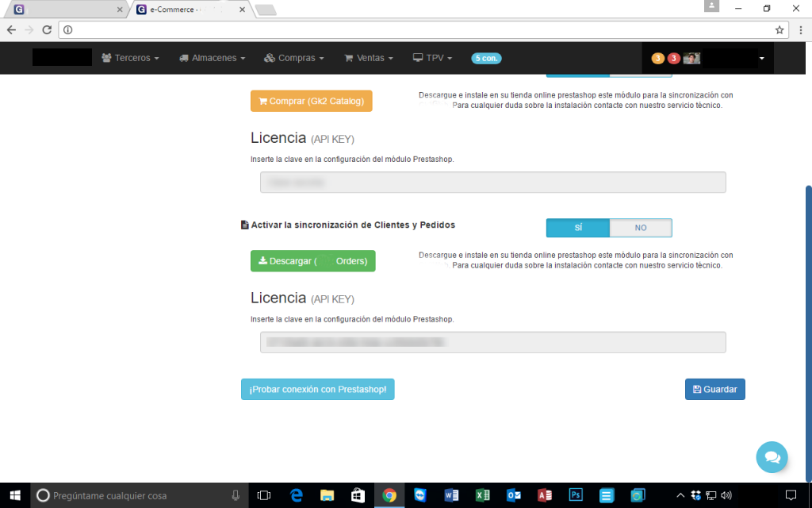This screenshot has width=812, height=508.
Task: Click the Guardar button
Action: pos(714,390)
